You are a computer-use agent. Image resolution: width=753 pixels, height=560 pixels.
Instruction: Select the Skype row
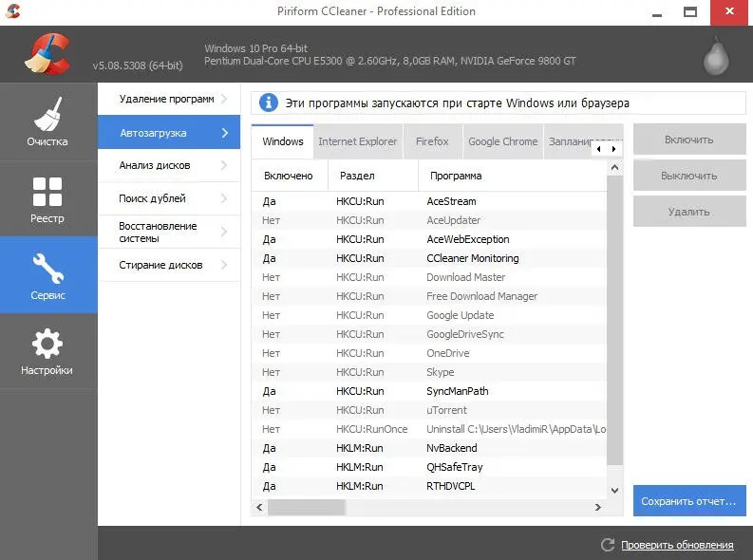429,372
